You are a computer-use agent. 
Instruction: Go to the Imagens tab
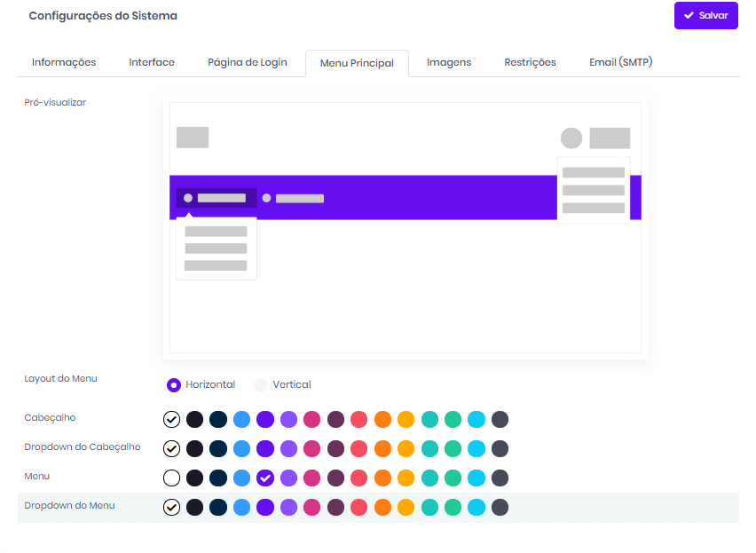pyautogui.click(x=449, y=62)
